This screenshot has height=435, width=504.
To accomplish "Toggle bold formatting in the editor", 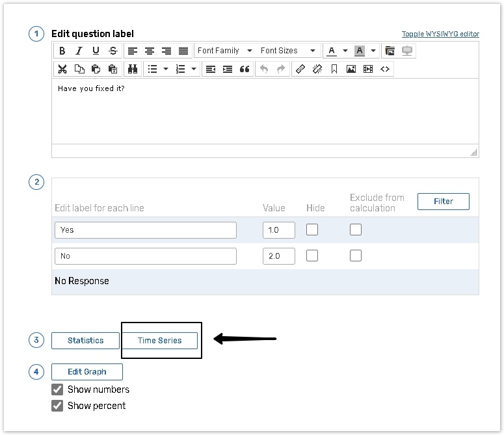I will 62,51.
